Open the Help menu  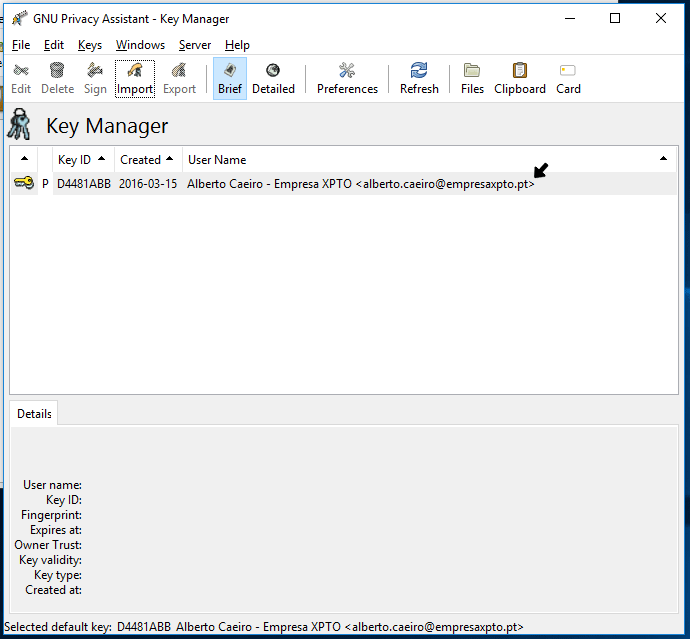pyautogui.click(x=237, y=45)
